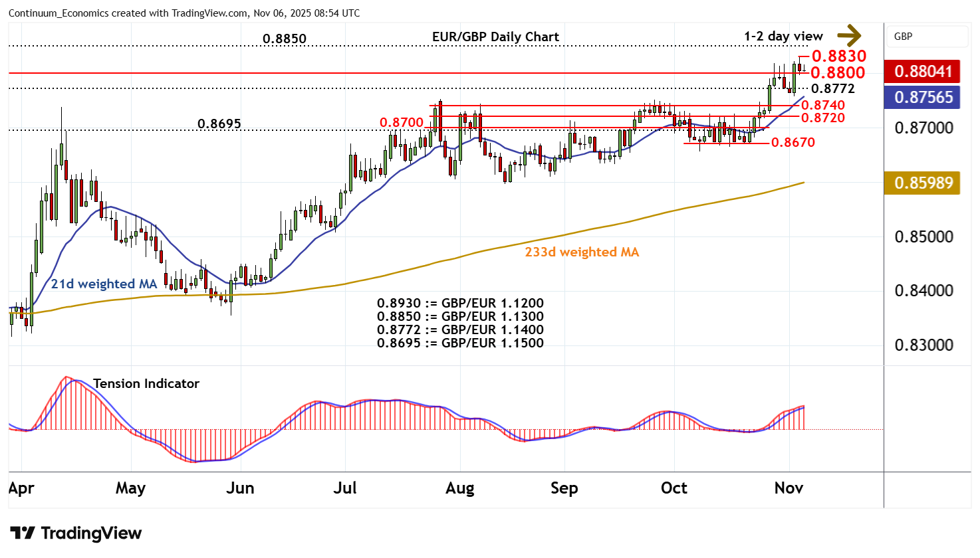
Task: Click the red 0.8740 level label
Action: (822, 105)
